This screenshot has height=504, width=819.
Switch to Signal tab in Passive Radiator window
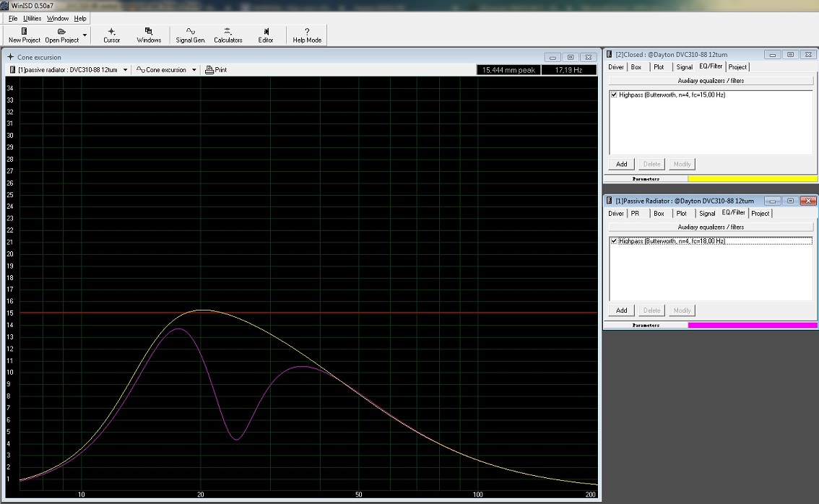707,213
